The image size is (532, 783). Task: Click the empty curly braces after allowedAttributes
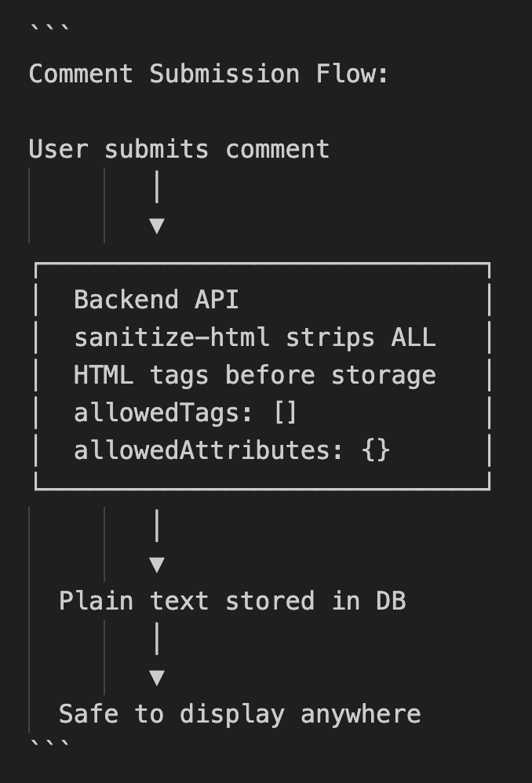[376, 450]
